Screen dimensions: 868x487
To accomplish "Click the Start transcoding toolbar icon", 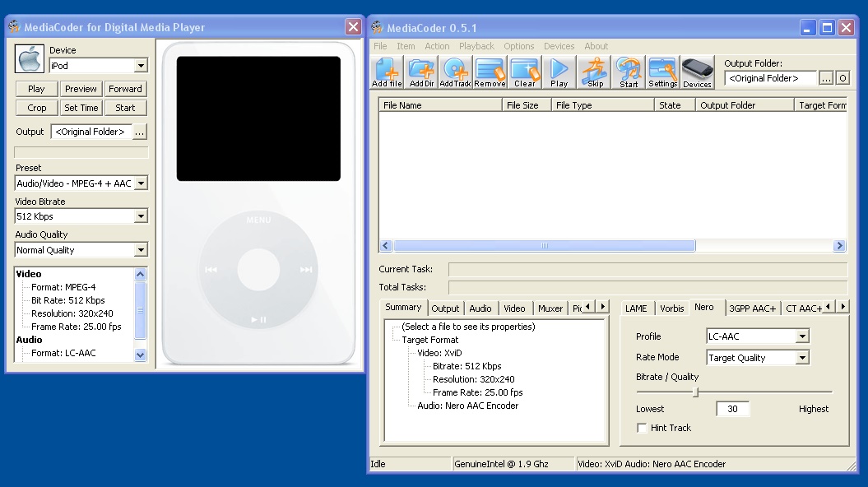I will 629,72.
